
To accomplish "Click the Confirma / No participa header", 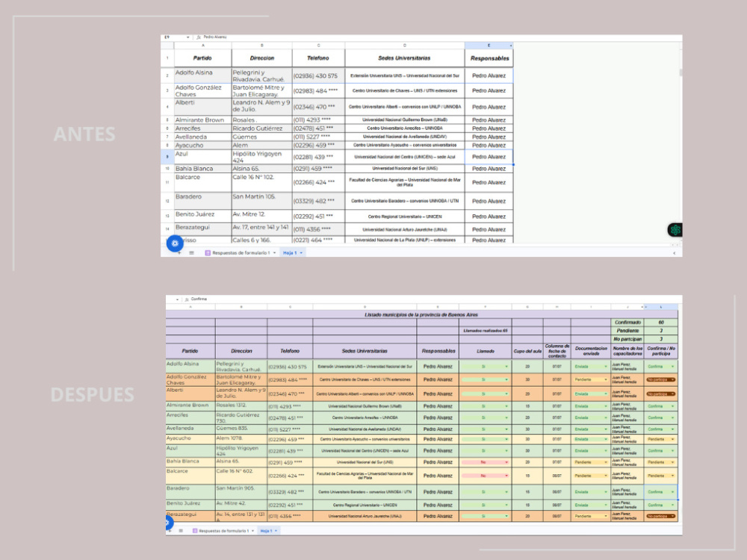I will pyautogui.click(x=661, y=352).
